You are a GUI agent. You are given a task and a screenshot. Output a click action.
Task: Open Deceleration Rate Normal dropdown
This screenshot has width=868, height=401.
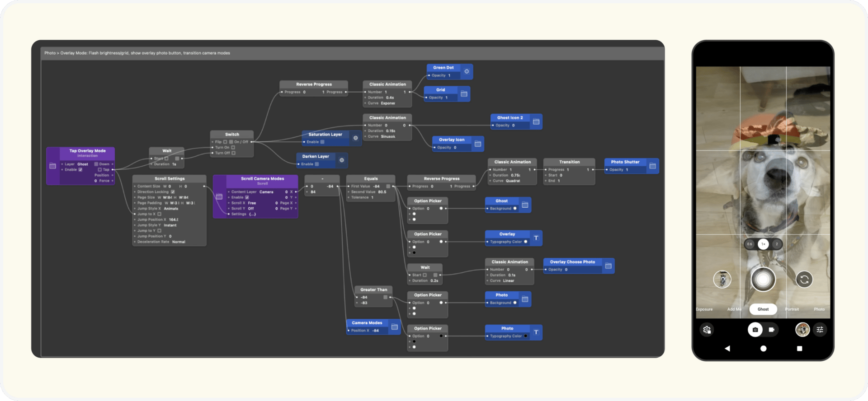179,242
